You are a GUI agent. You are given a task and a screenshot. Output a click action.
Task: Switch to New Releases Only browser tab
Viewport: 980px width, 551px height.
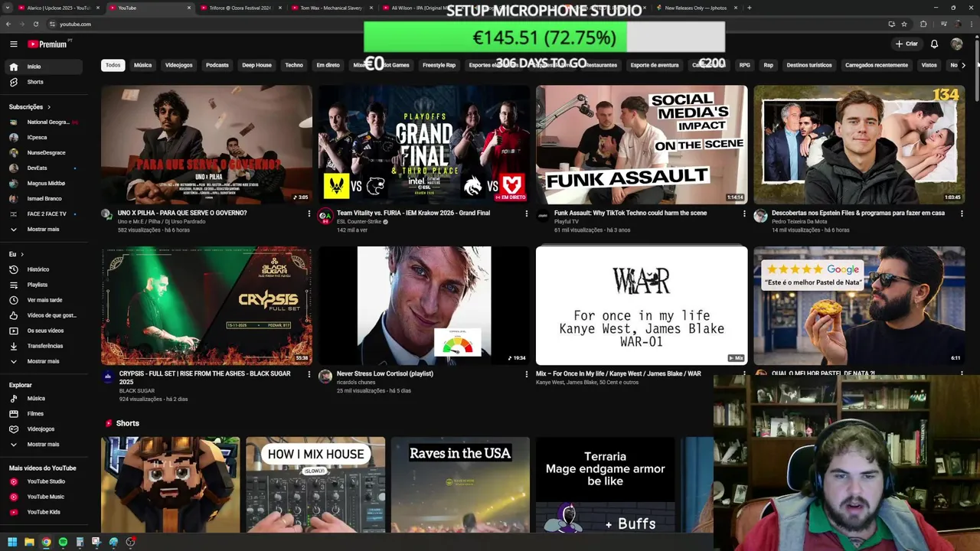(x=695, y=8)
